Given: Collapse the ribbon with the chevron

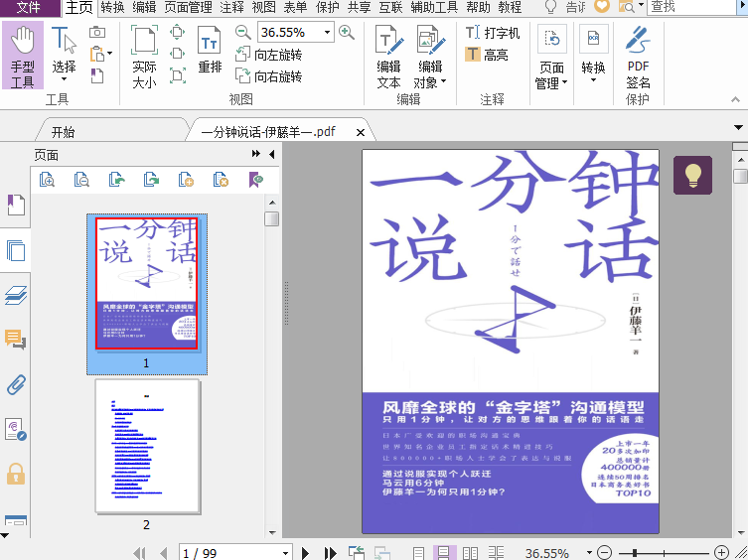Looking at the screenshot, I should [735, 99].
